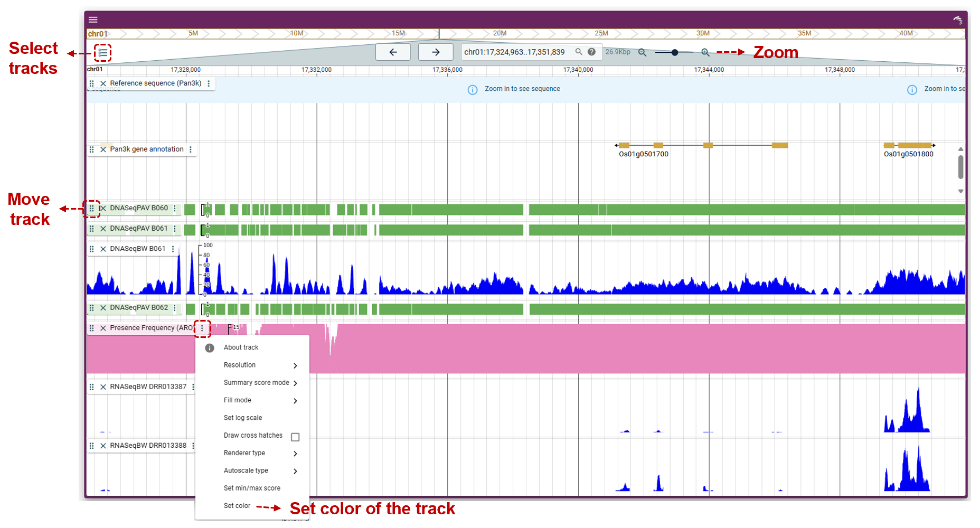Toggle the Draw cross hatches checkbox

point(295,437)
